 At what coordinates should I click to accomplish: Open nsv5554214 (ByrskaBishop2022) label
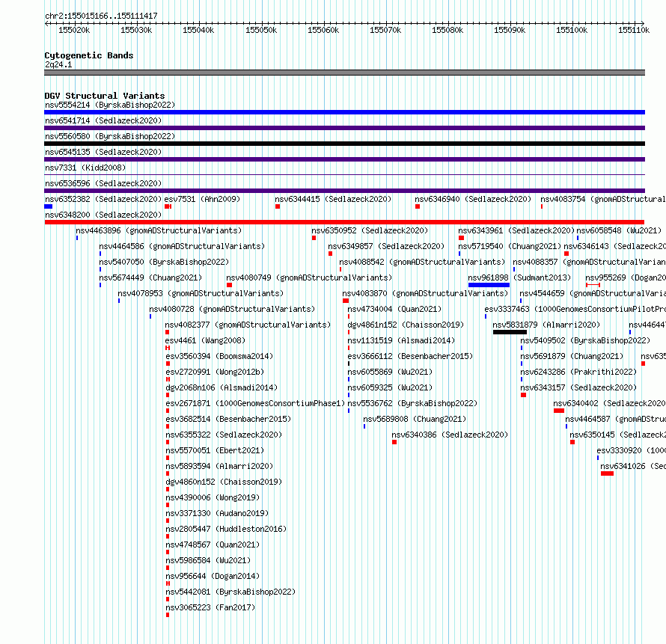110,105
